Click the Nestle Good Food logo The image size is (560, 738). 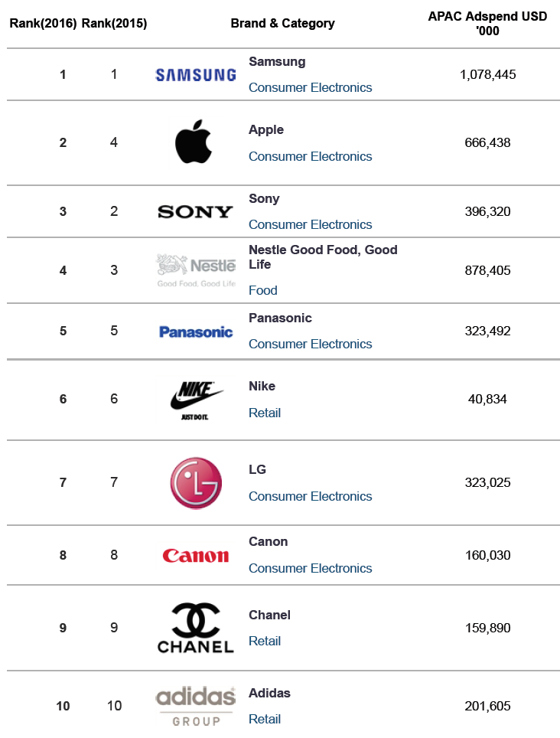(196, 271)
